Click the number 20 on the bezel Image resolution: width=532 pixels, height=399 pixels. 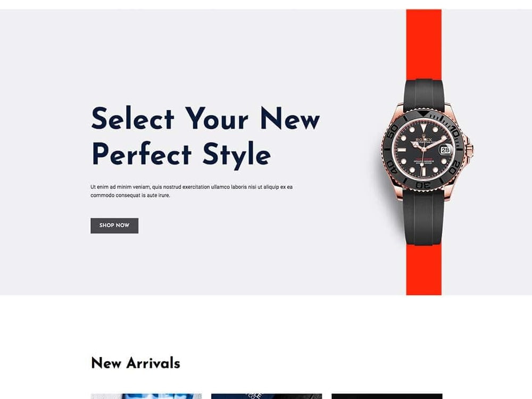click(455, 168)
